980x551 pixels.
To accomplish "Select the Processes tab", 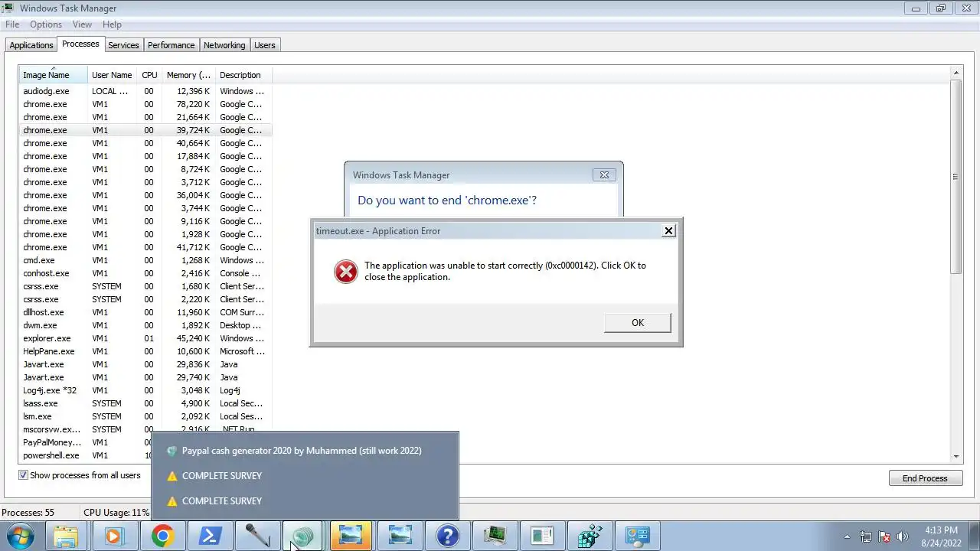I will (80, 44).
